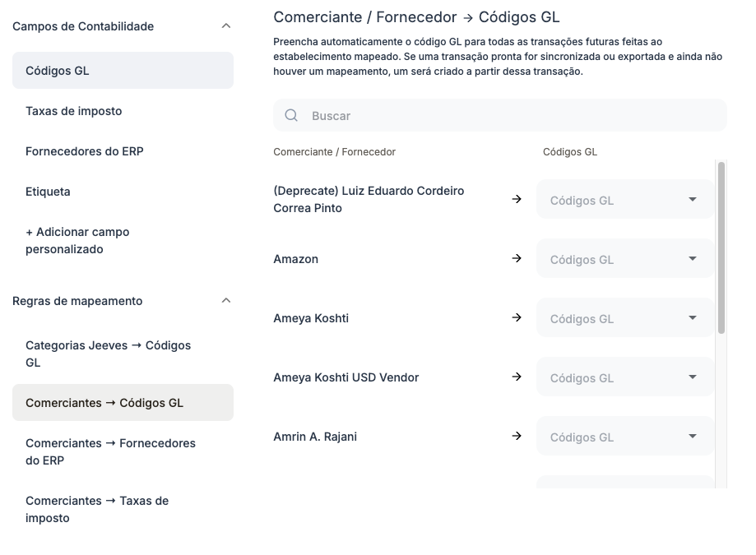Click the merchant list vertical scrollbar

tap(721, 247)
